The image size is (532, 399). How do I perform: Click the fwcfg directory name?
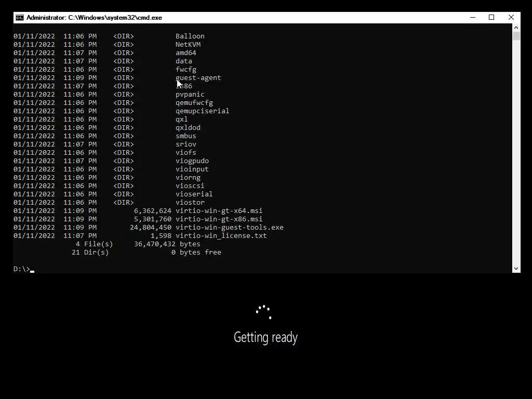pos(186,69)
